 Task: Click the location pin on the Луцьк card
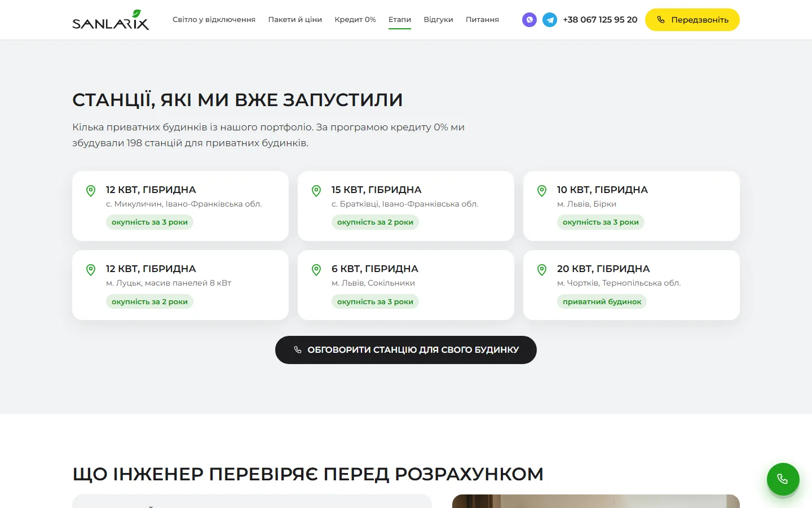point(91,270)
